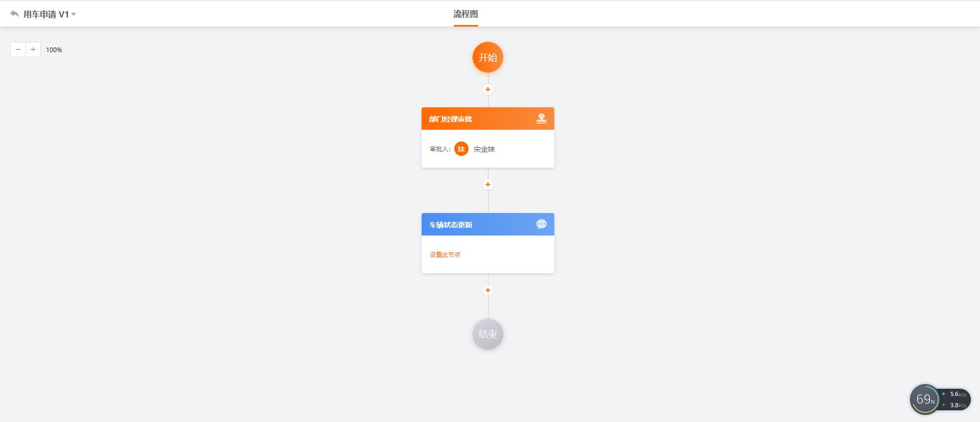980x422 pixels.
Task: Add a node before 结束
Action: click(488, 290)
